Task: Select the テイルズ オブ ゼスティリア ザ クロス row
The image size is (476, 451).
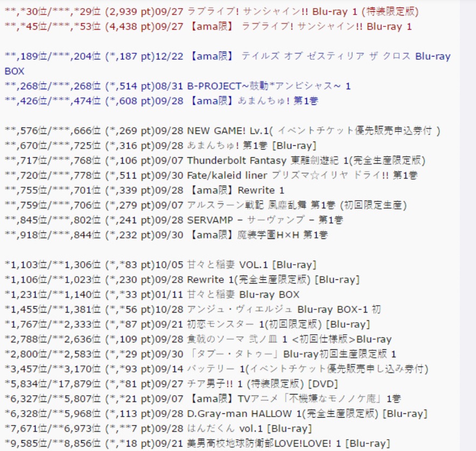Action: pyautogui.click(x=228, y=64)
